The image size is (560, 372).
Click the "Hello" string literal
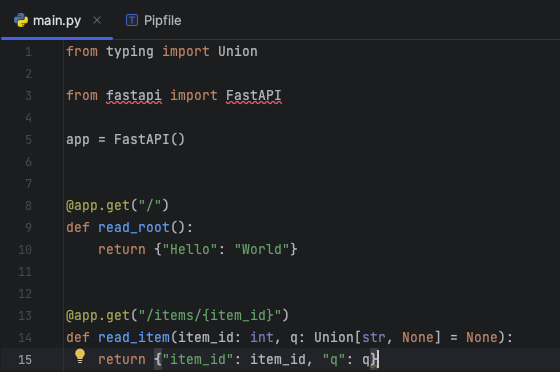(x=190, y=249)
